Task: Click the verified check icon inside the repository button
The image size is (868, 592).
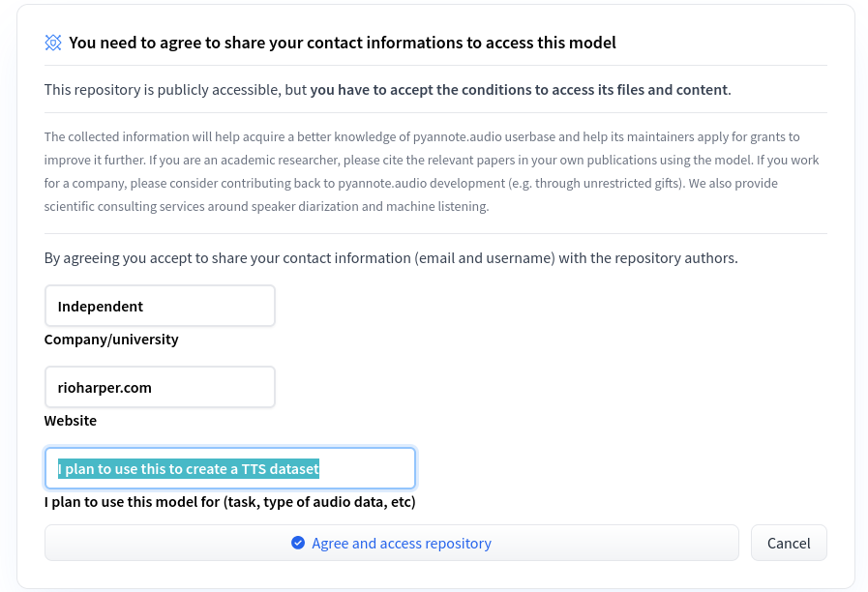Action: (298, 543)
